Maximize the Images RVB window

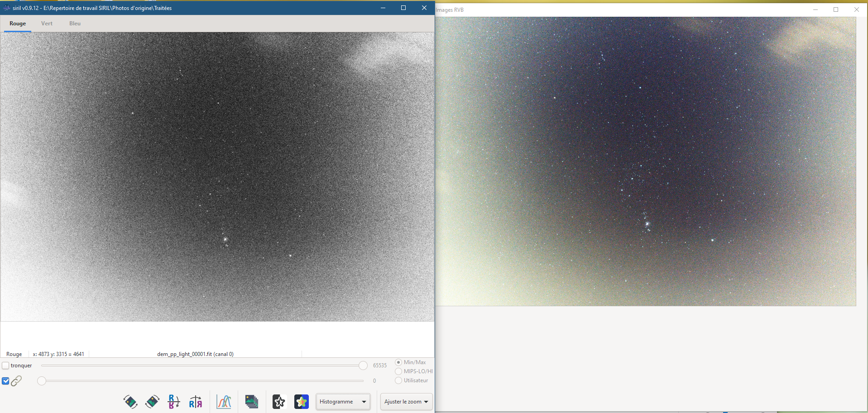pos(836,9)
